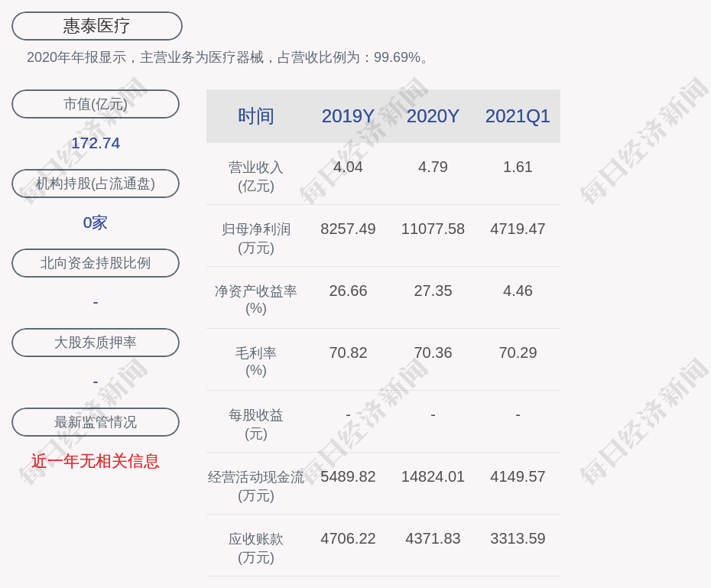Screen dimensions: 711x588
Task: Click the 0家 institution count
Action: click(x=96, y=223)
